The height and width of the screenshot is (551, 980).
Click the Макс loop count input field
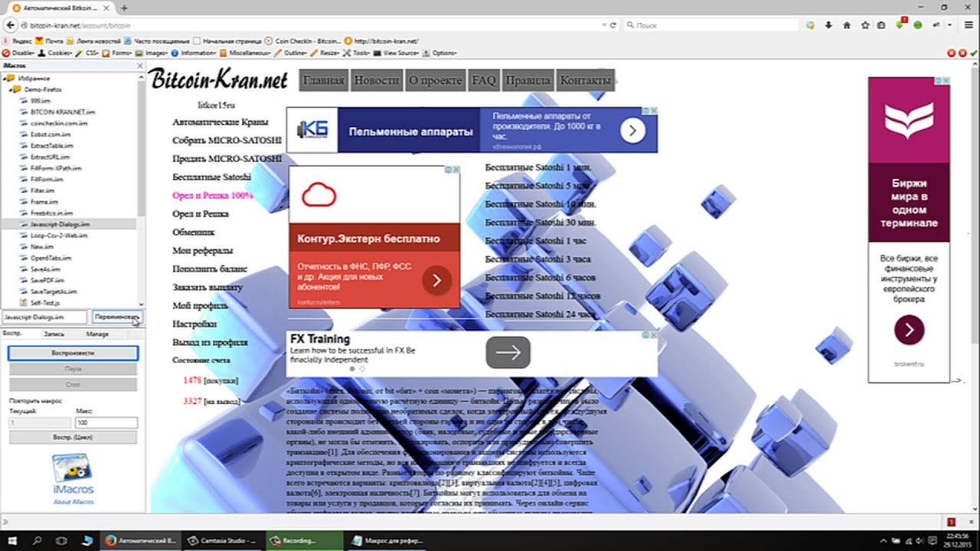(106, 422)
